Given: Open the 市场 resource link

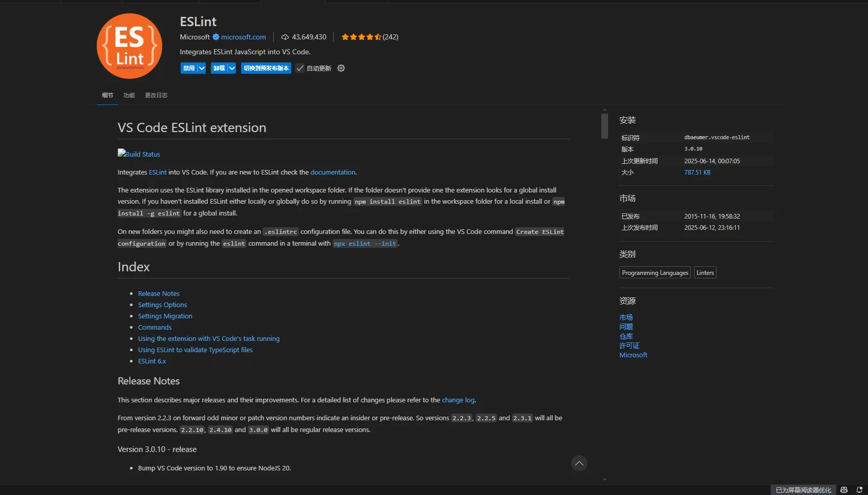Looking at the screenshot, I should pos(626,317).
